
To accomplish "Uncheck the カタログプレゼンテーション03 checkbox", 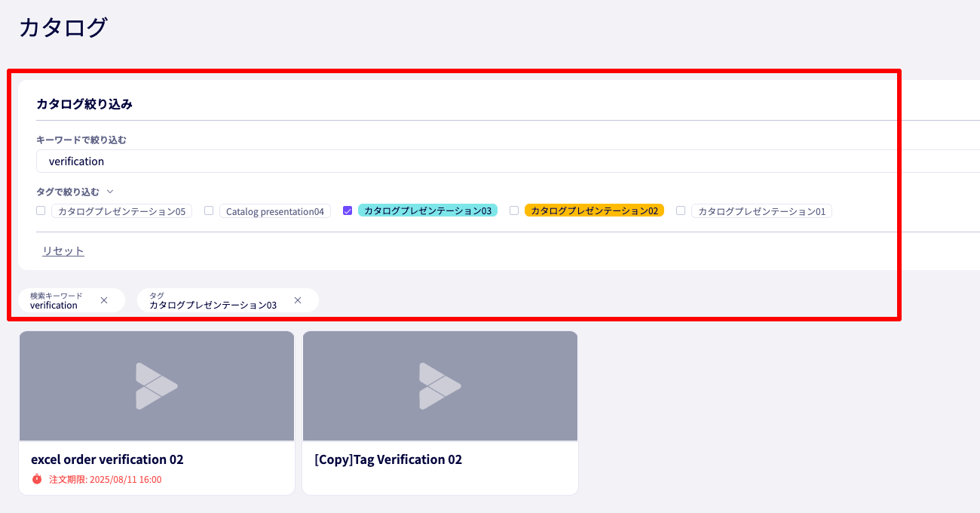I will point(348,211).
